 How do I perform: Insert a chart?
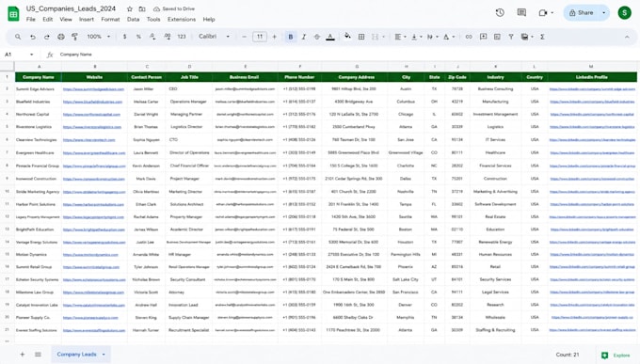point(497,37)
